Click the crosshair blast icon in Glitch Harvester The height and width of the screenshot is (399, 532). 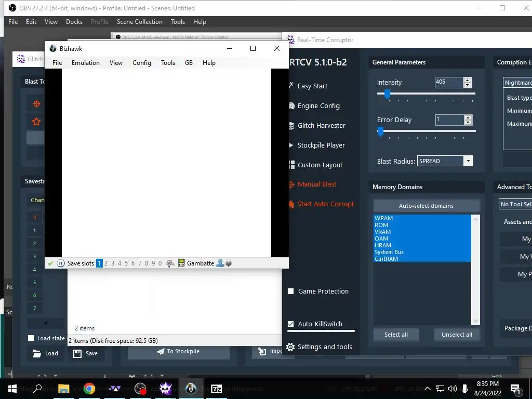[x=36, y=103]
